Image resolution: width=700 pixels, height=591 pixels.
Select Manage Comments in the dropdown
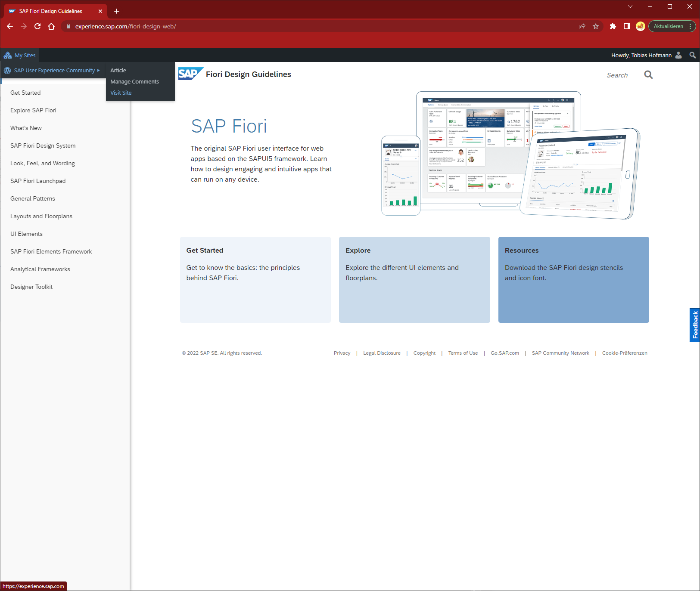coord(134,81)
